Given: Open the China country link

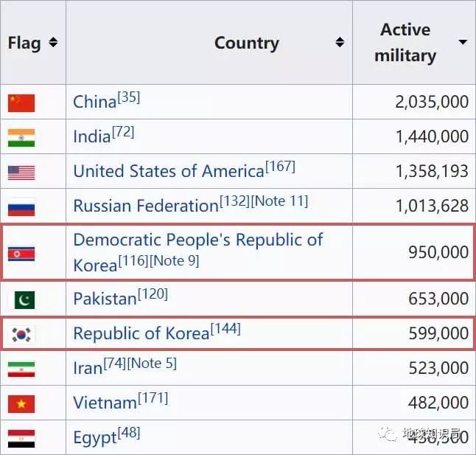Looking at the screenshot, I should click(94, 103).
